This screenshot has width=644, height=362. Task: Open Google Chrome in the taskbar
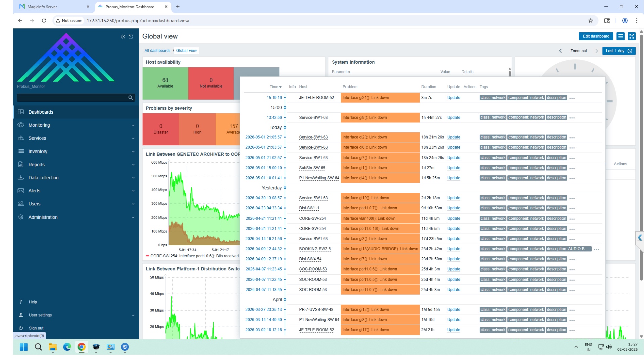pyautogui.click(x=82, y=347)
